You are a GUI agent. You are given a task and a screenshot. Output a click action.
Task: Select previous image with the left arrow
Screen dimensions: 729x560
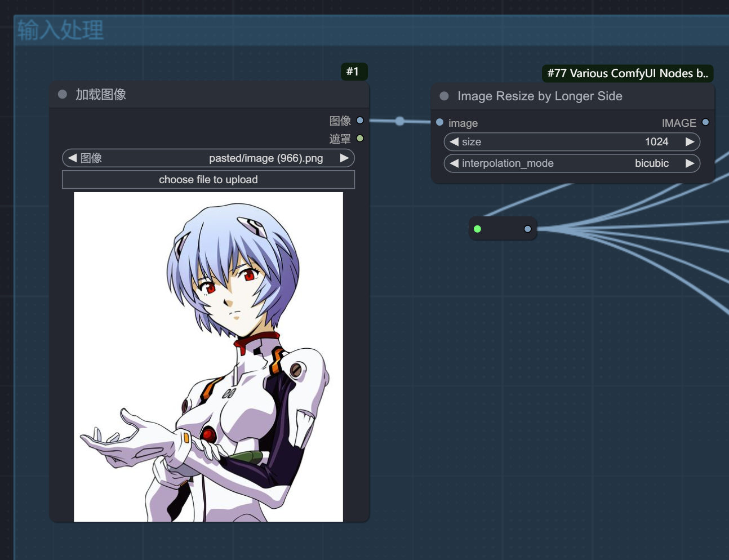pyautogui.click(x=72, y=158)
